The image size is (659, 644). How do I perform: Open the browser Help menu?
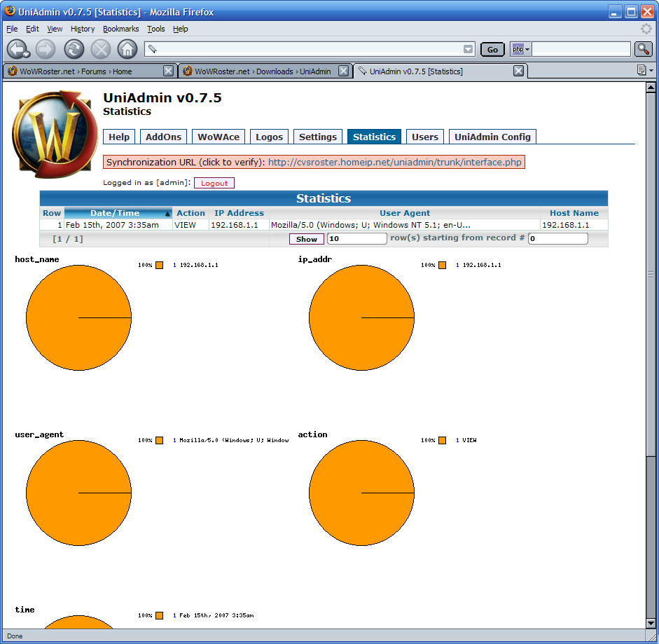pyautogui.click(x=180, y=29)
